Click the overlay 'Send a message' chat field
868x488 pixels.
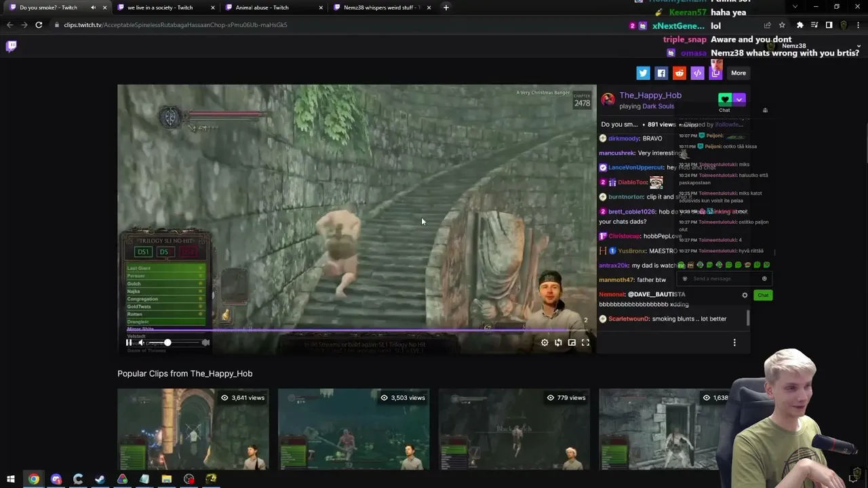(725, 279)
